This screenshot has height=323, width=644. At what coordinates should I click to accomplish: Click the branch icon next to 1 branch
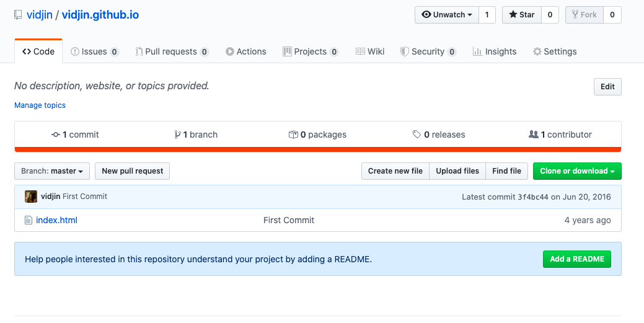click(x=177, y=135)
